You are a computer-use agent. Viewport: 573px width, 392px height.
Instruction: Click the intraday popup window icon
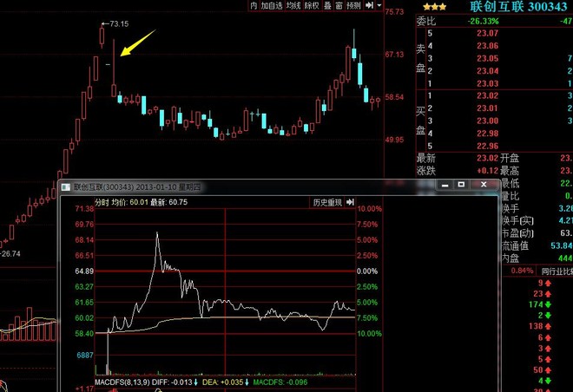pos(66,187)
